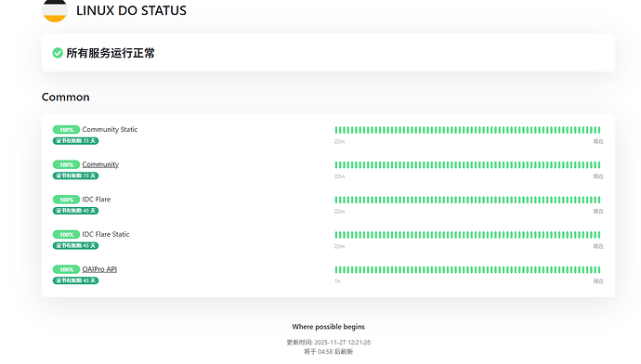Click the 100% badge for IDC Flare
This screenshot has height=364, width=641.
pyautogui.click(x=66, y=200)
